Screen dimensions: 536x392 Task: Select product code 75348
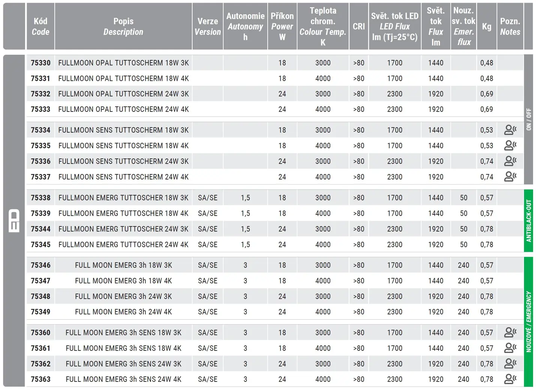[40, 296]
